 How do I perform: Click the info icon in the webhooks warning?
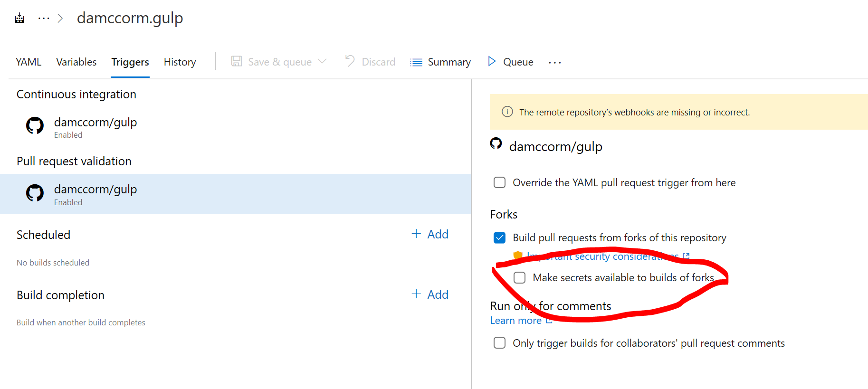[x=507, y=112]
